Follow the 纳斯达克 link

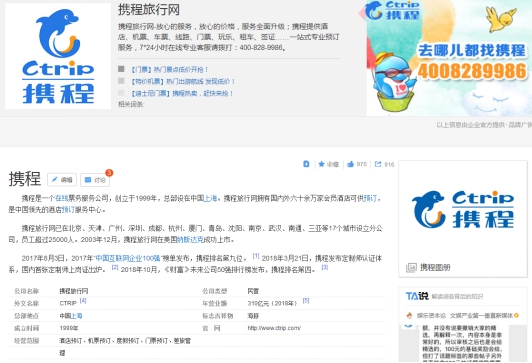[x=191, y=240]
